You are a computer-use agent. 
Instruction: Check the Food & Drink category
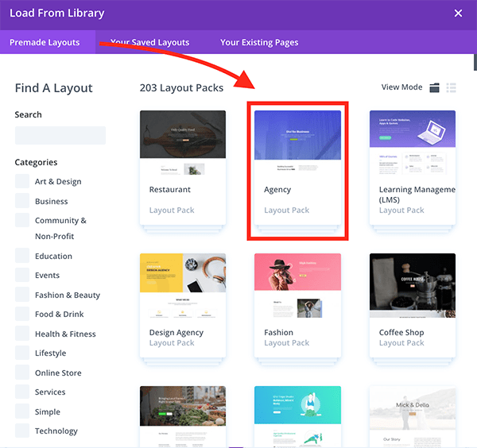click(x=22, y=314)
